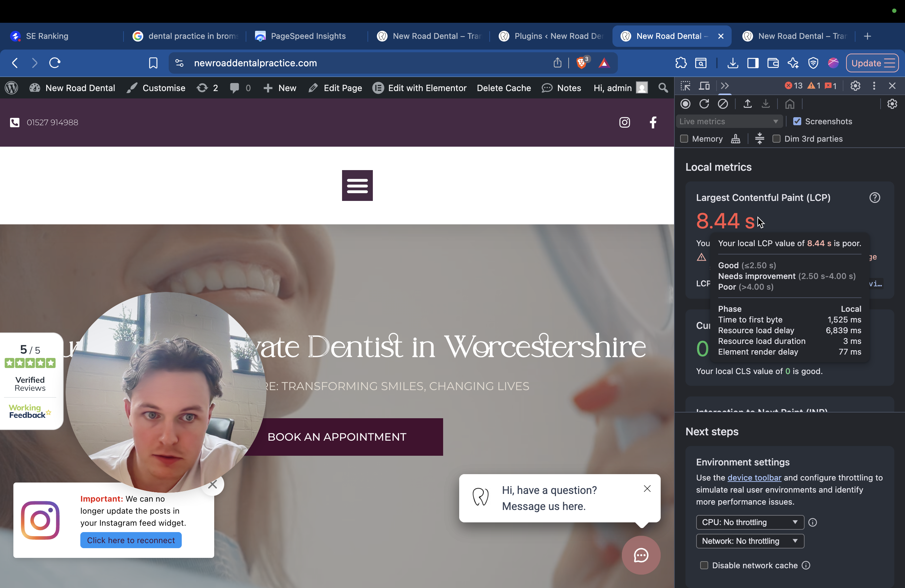Screen dimensions: 905x588
Task: Click the LCP help question mark icon
Action: click(875, 198)
